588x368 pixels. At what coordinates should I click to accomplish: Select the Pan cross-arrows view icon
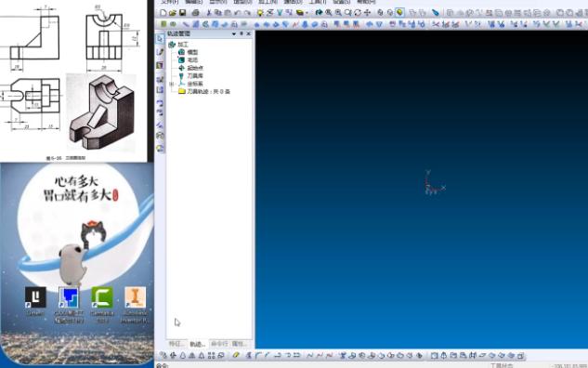368,13
